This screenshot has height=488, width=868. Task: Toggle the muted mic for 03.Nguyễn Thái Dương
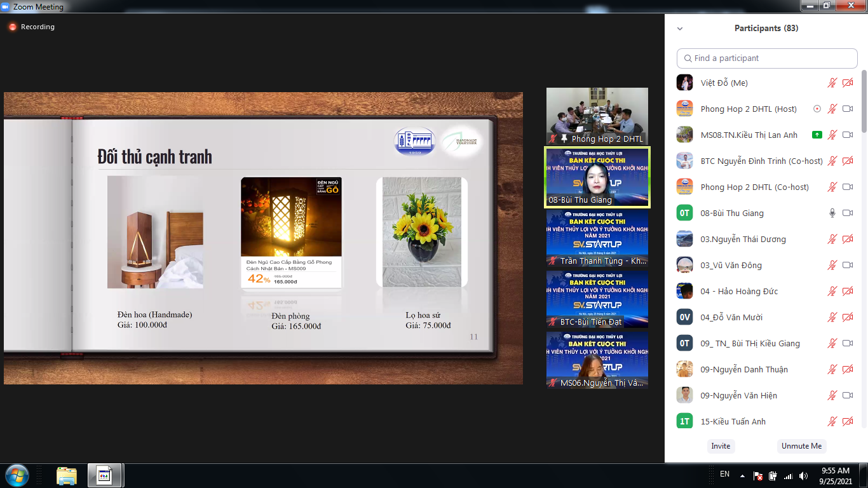click(832, 239)
